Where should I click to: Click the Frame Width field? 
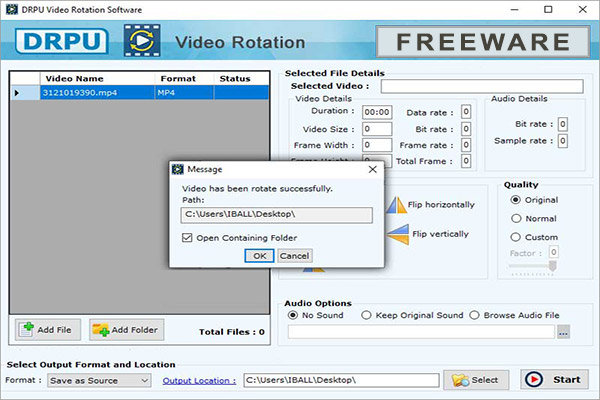377,145
